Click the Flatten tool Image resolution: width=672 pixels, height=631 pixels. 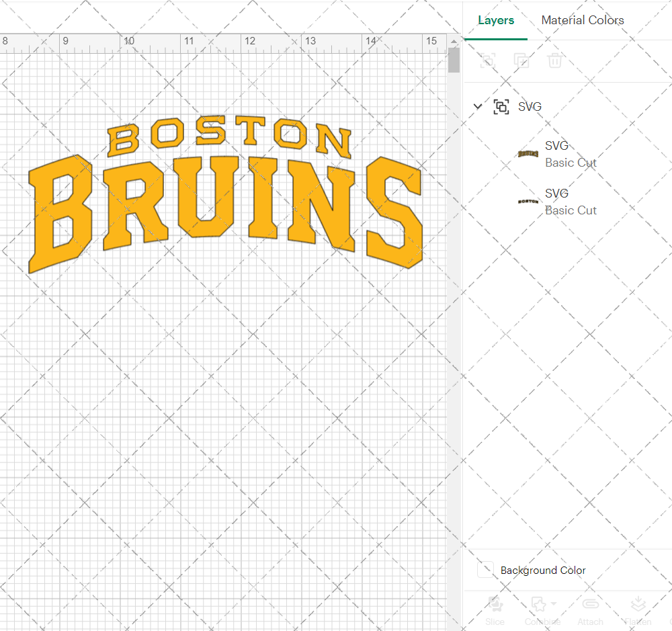point(638,610)
